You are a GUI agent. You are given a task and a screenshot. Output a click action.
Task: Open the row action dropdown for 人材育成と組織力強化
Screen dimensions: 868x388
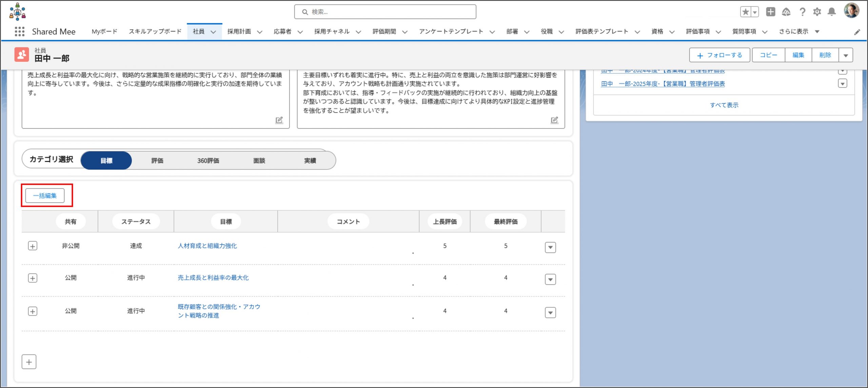[x=550, y=247]
